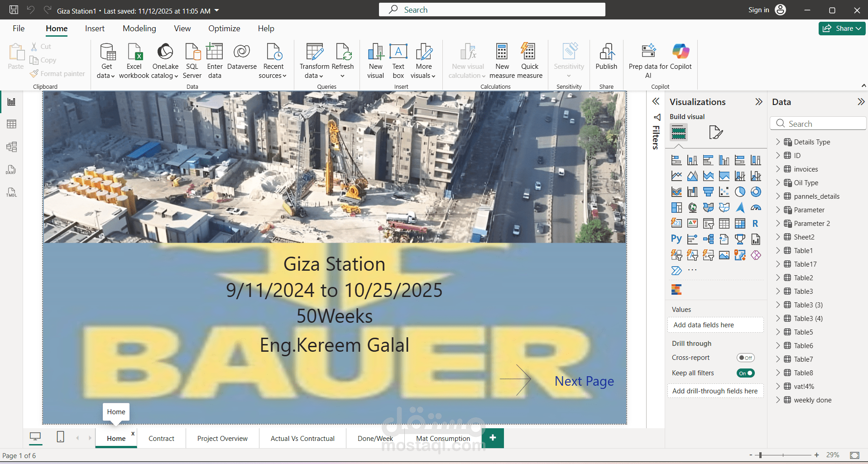Expand the Sheet2 table
Viewport: 868px width, 464px height.
click(x=778, y=237)
